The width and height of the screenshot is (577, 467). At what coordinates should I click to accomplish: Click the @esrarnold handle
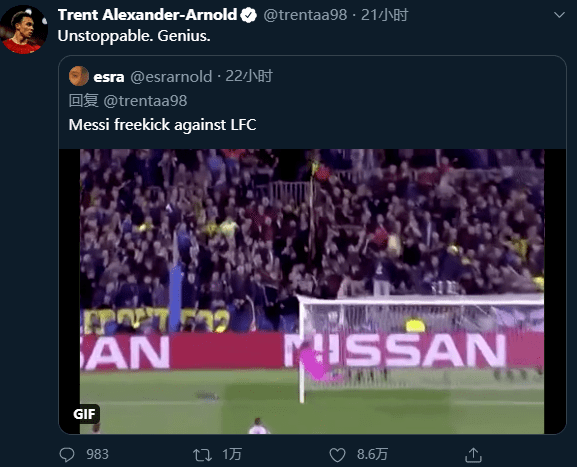[171, 77]
